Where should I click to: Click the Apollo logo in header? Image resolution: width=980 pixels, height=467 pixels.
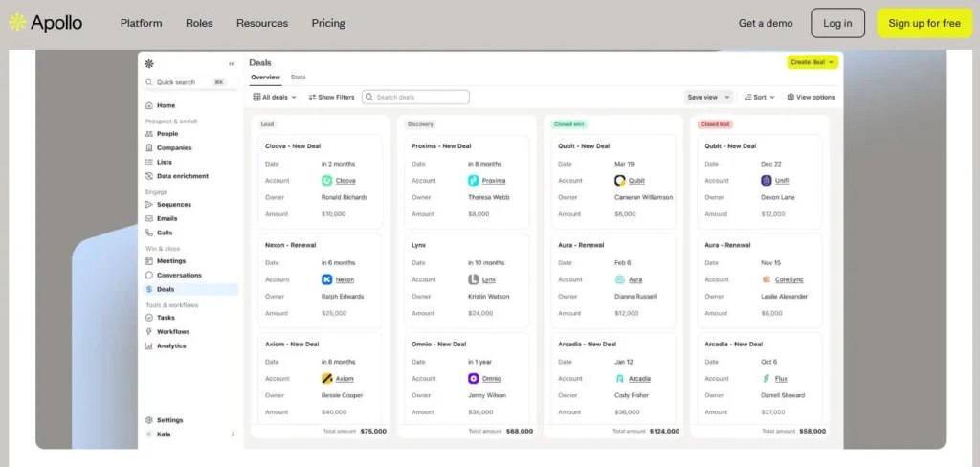point(46,23)
